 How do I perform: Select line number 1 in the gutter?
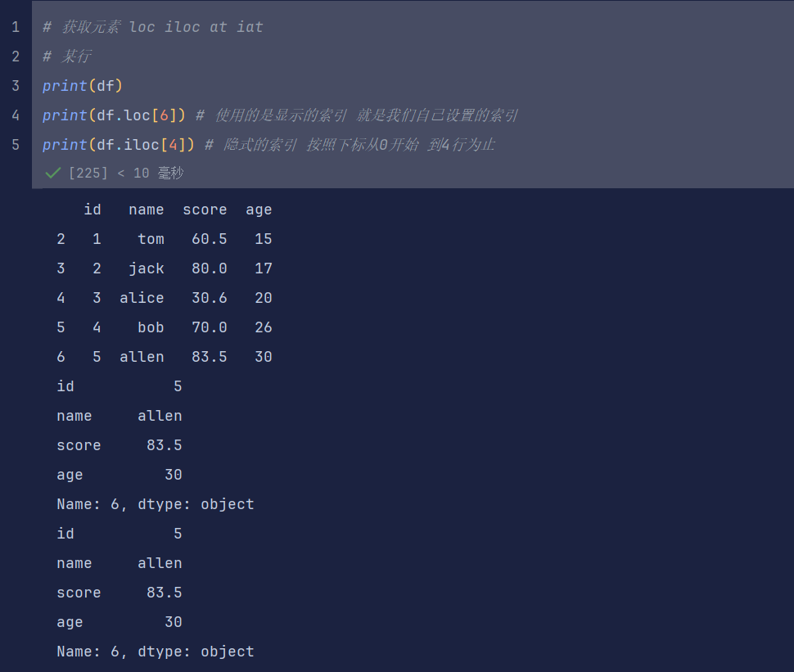pos(15,26)
